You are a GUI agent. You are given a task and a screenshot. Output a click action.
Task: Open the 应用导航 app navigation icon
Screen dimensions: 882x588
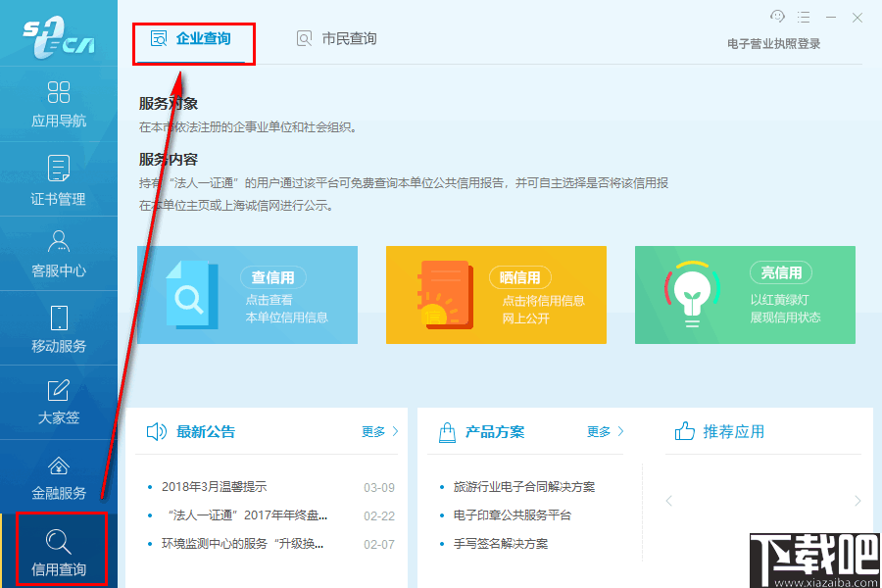tap(59, 103)
